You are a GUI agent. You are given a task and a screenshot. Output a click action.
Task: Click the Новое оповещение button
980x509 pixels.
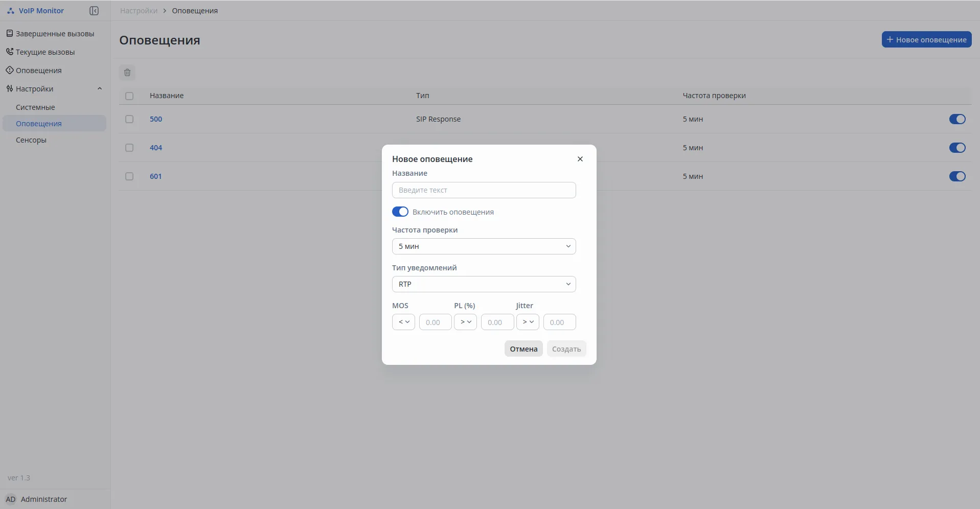click(926, 40)
